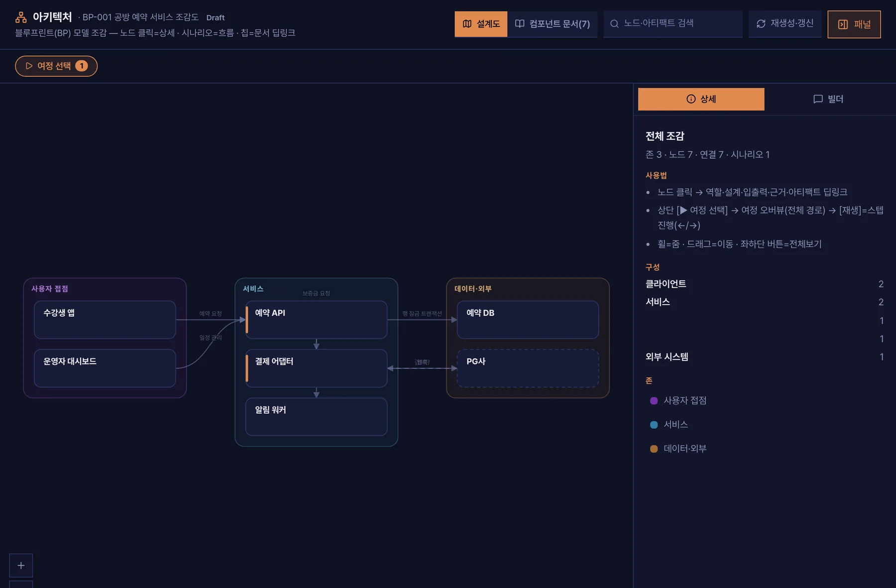The image size is (896, 588).
Task: Select the 예약 DB node
Action: click(528, 320)
